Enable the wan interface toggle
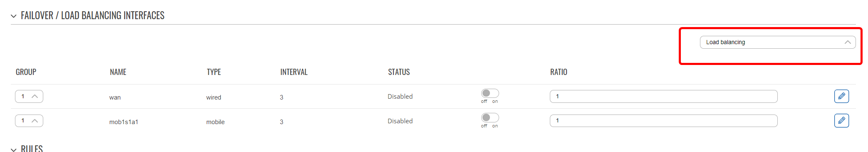This screenshot has width=868, height=152. [490, 93]
